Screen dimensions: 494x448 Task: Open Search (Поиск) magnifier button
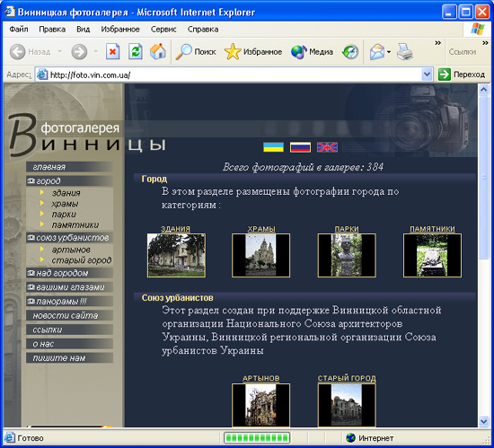click(x=196, y=52)
